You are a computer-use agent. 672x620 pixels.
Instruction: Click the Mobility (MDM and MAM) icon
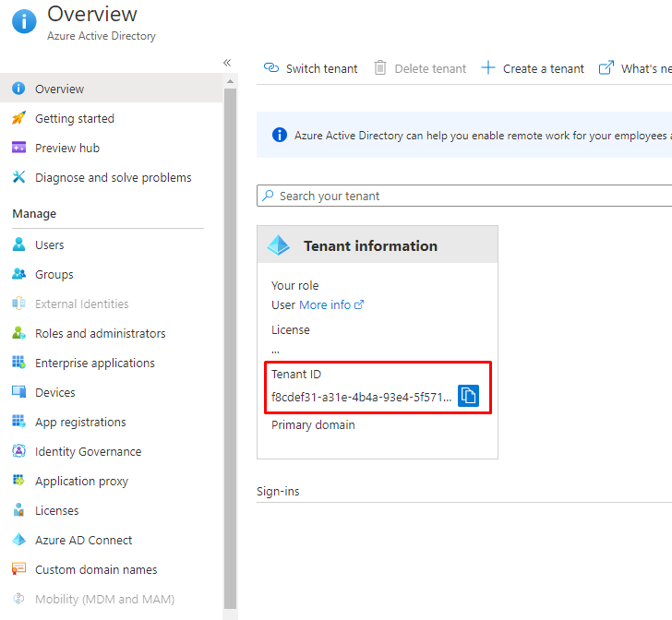click(x=18, y=598)
